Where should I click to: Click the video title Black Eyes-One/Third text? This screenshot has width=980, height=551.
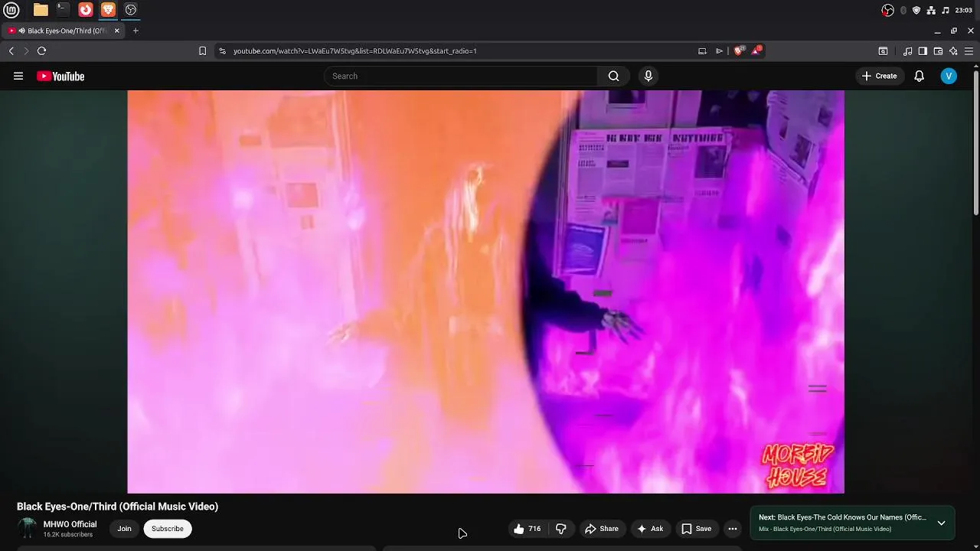[x=117, y=507]
